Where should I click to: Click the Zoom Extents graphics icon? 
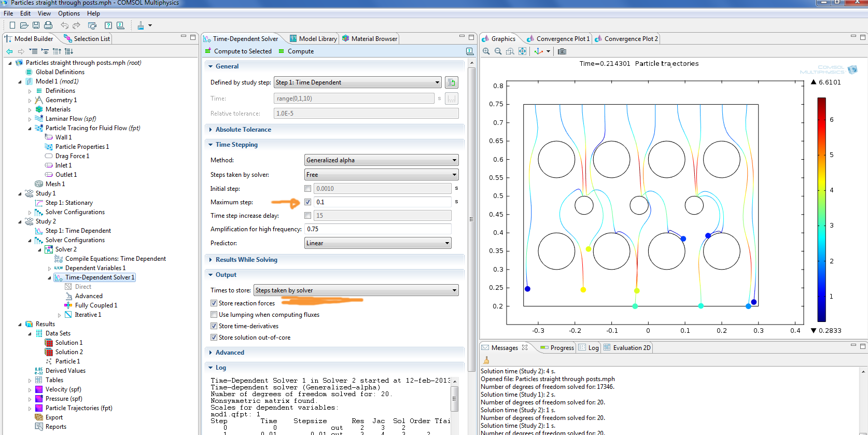[x=523, y=51]
